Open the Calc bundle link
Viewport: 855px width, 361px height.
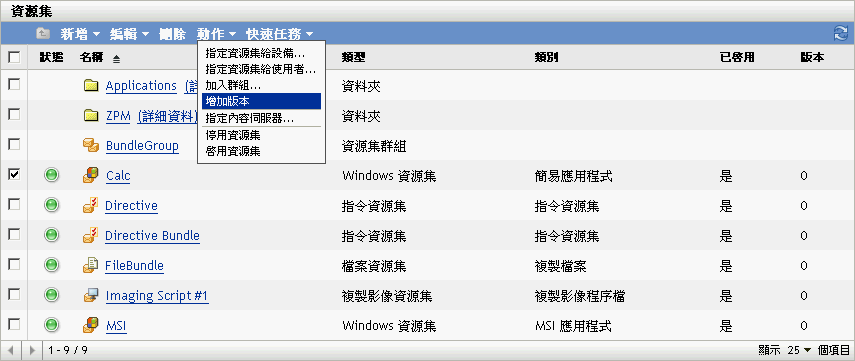118,176
